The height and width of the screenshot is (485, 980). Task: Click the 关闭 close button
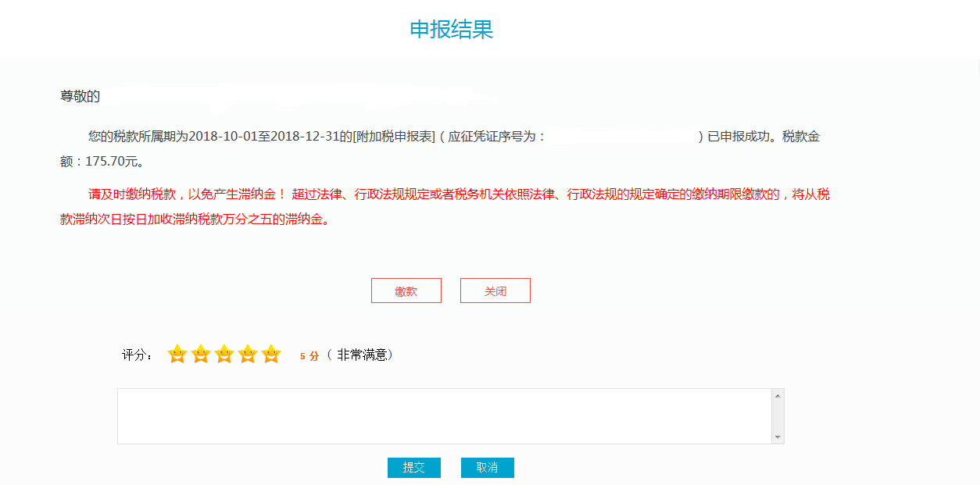tap(495, 290)
